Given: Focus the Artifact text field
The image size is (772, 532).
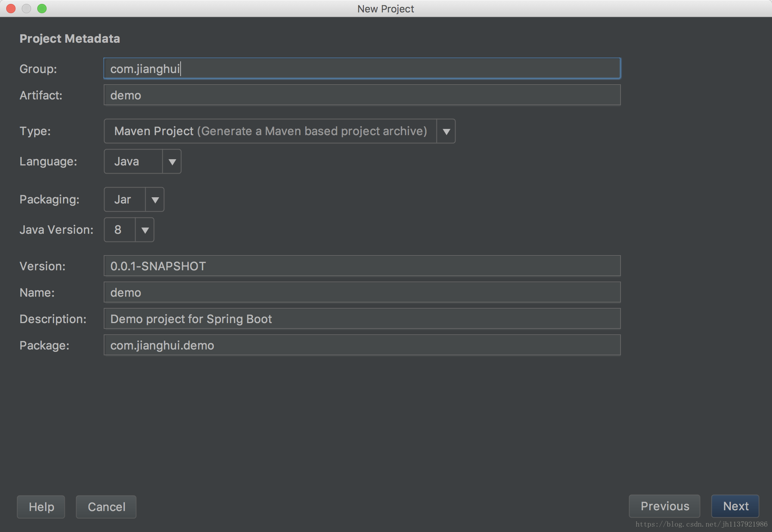Looking at the screenshot, I should pyautogui.click(x=362, y=95).
